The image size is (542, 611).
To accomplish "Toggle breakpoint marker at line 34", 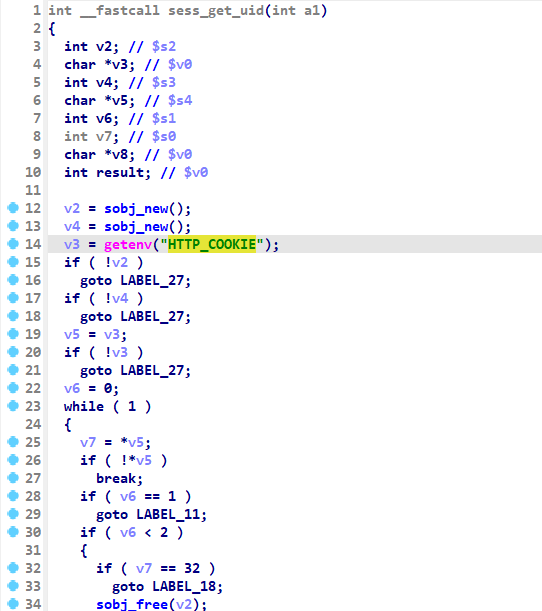I will pyautogui.click(x=13, y=604).
